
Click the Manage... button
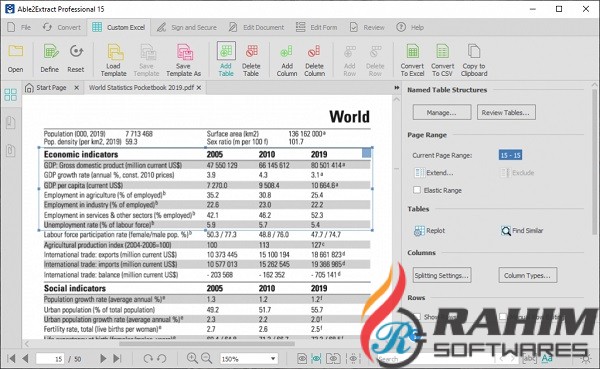(x=442, y=113)
